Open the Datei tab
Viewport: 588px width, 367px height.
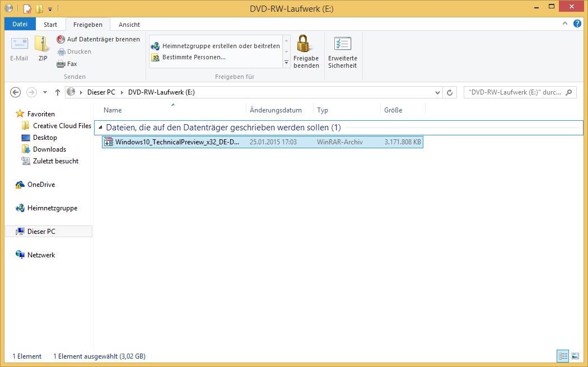[x=20, y=24]
